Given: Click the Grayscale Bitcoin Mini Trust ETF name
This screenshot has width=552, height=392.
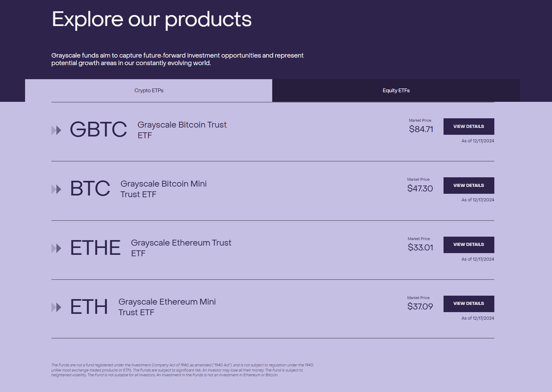Looking at the screenshot, I should coord(163,189).
